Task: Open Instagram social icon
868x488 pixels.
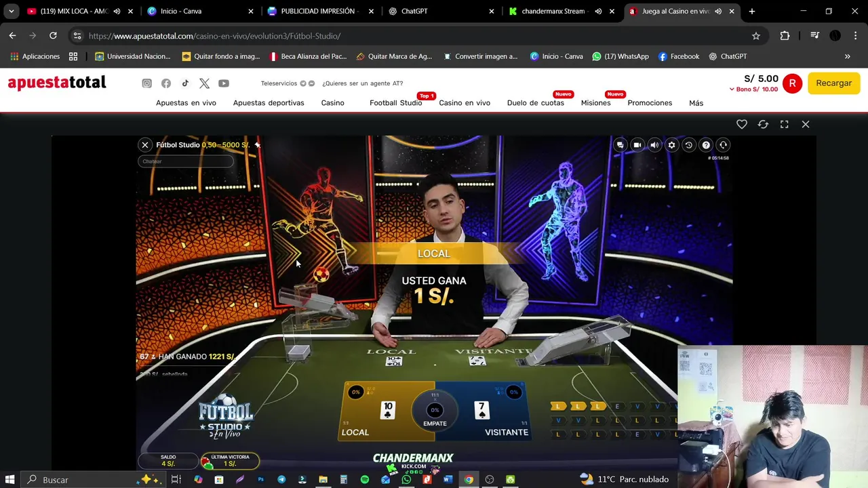Action: [146, 83]
